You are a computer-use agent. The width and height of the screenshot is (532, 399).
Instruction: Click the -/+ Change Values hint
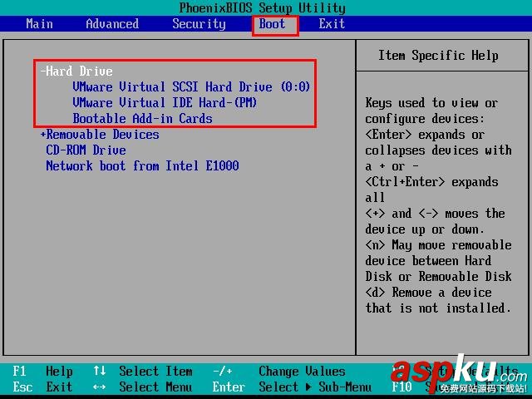pos(279,372)
